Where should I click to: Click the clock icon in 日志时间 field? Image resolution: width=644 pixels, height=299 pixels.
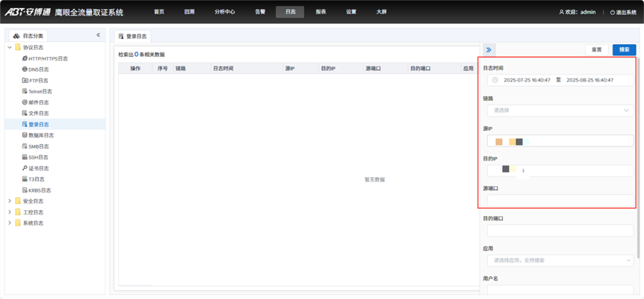click(495, 80)
